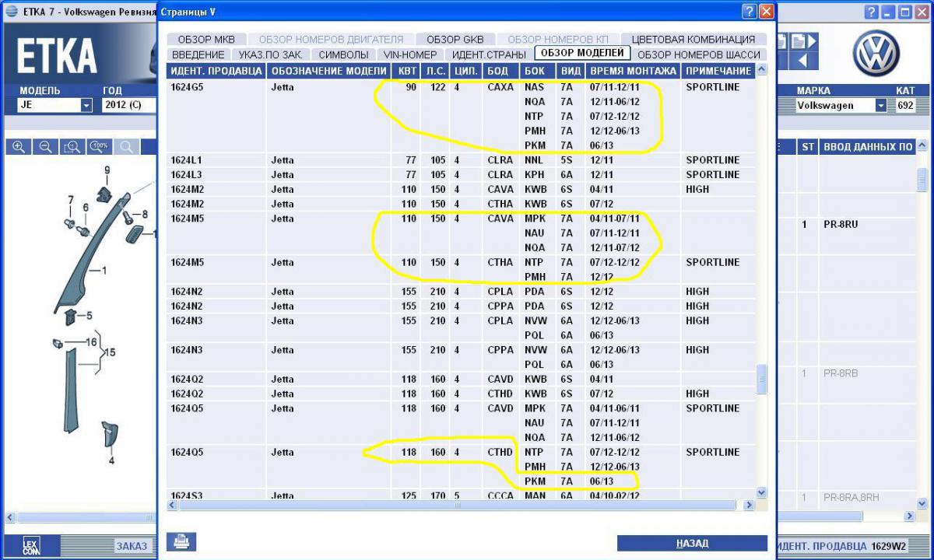
Task: Click the dialog vertical scrollbar thumb
Action: click(x=761, y=380)
